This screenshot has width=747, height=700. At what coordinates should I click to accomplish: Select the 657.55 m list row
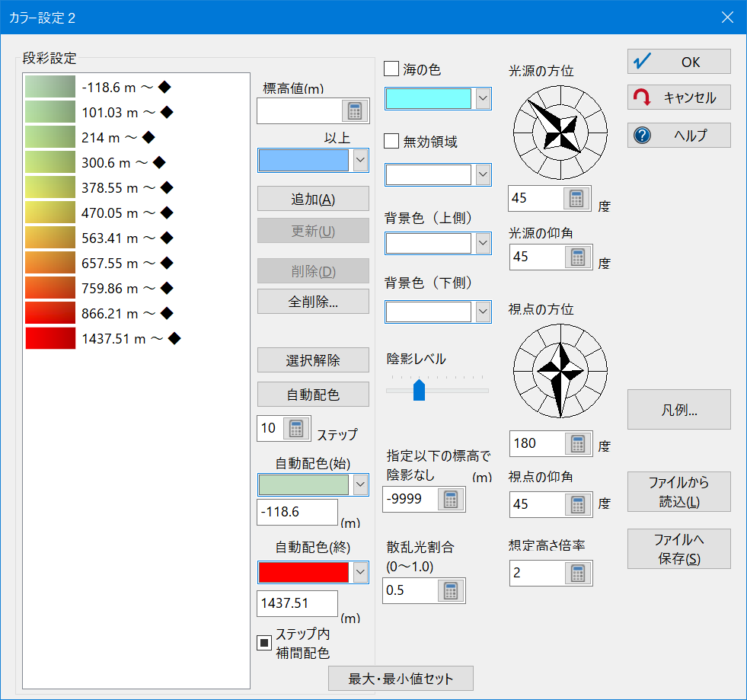point(136,263)
